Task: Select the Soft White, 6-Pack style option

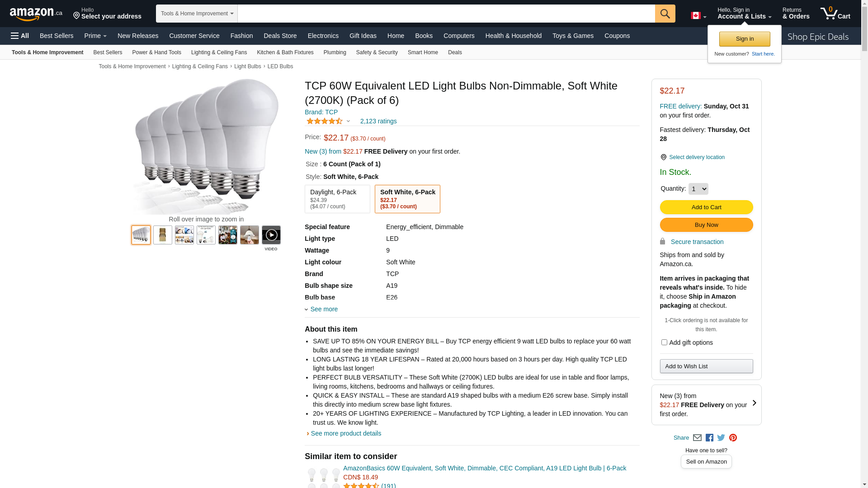Action: click(407, 199)
